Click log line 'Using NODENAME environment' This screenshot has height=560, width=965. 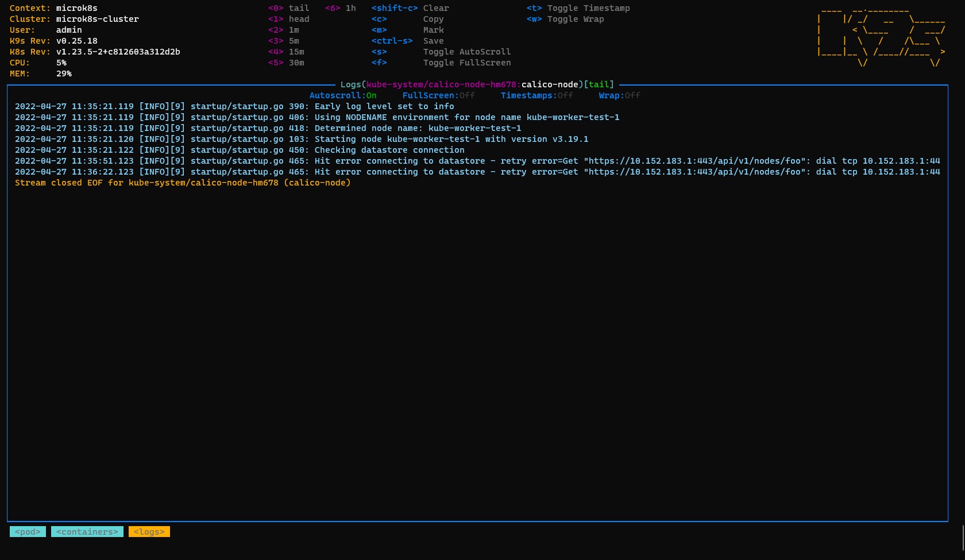click(x=317, y=117)
